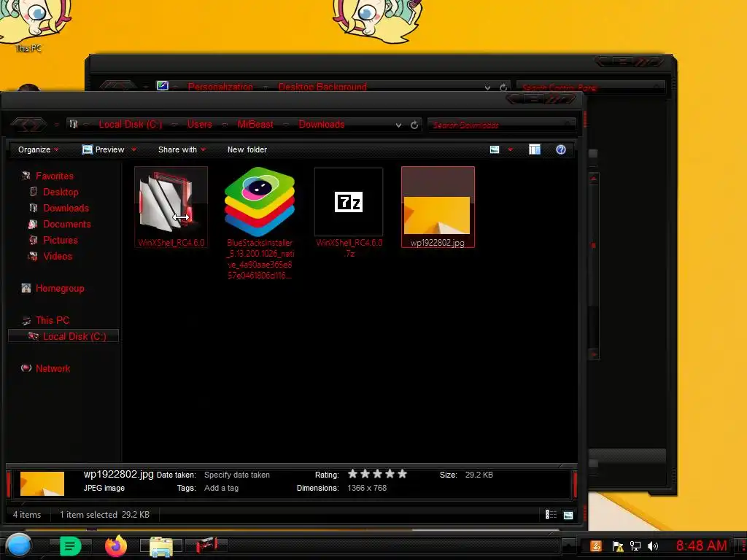Open Network in navigation pane
The image size is (747, 560).
tap(53, 368)
